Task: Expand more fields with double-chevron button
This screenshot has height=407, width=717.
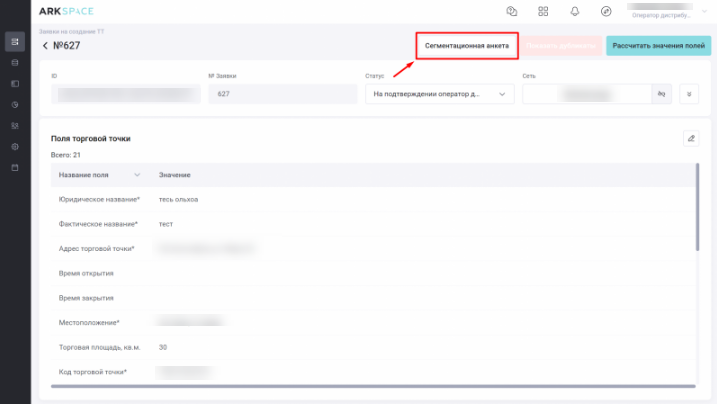Action: pyautogui.click(x=689, y=93)
